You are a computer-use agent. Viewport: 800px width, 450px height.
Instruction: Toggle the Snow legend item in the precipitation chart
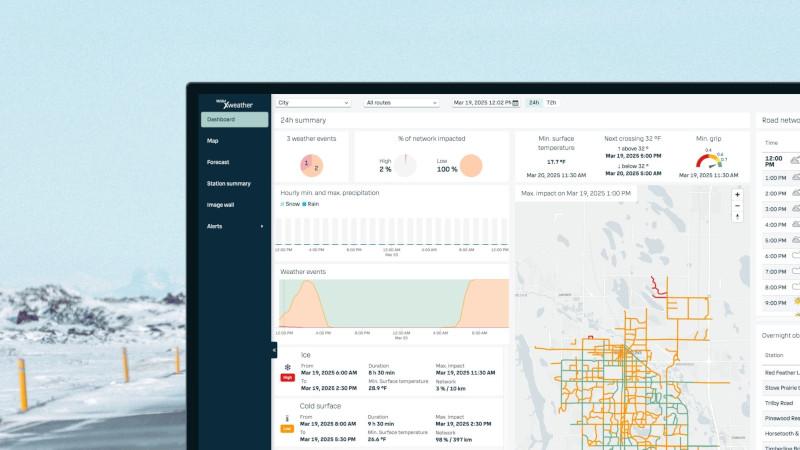290,204
